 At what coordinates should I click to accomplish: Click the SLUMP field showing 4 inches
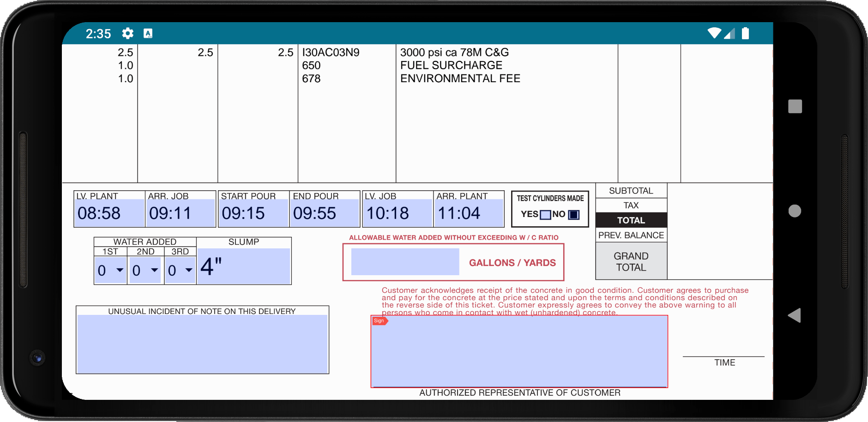[x=244, y=265]
